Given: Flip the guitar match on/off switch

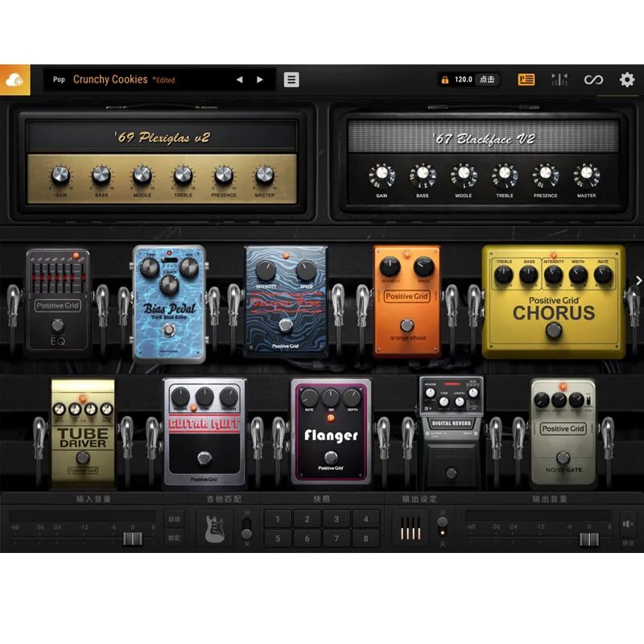Looking at the screenshot, I should [x=247, y=528].
